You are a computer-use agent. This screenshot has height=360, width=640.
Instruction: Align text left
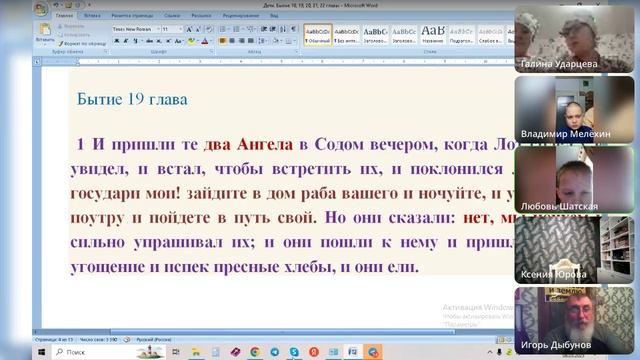pos(222,41)
